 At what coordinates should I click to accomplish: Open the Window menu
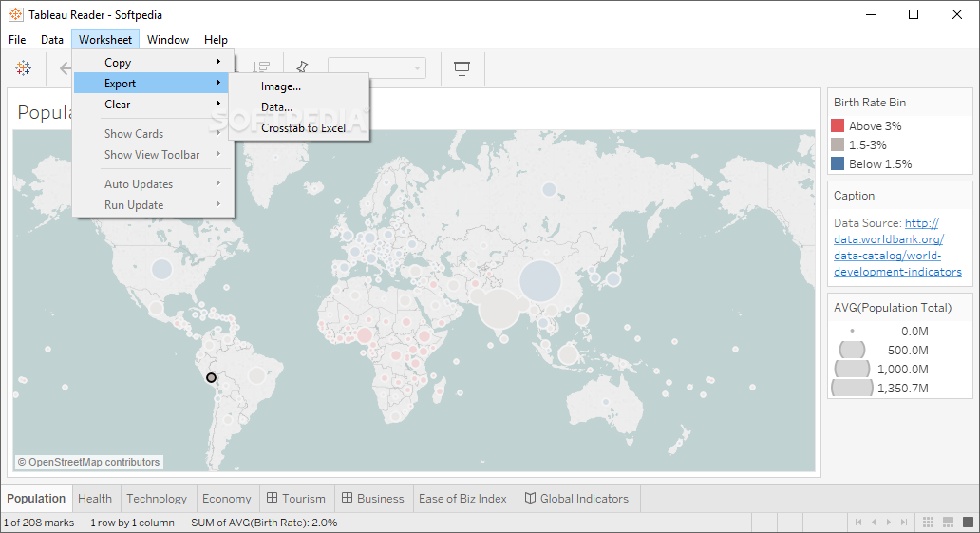coord(167,39)
